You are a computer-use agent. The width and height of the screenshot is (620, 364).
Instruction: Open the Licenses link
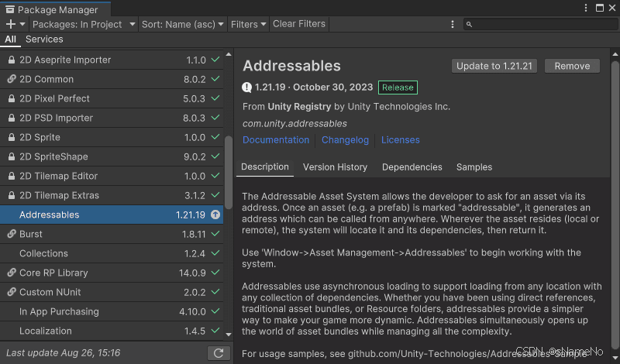[400, 140]
